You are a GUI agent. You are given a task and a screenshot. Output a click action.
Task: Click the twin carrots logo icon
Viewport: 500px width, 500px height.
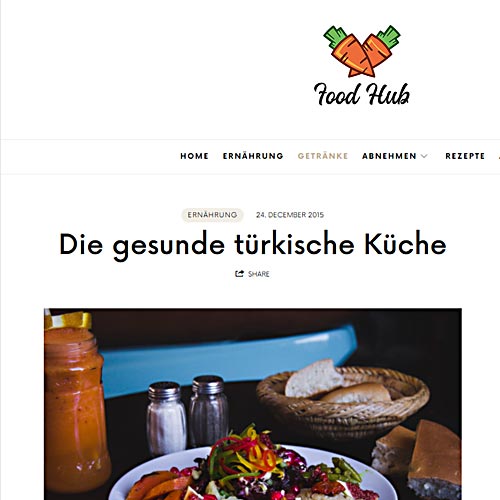(362, 51)
